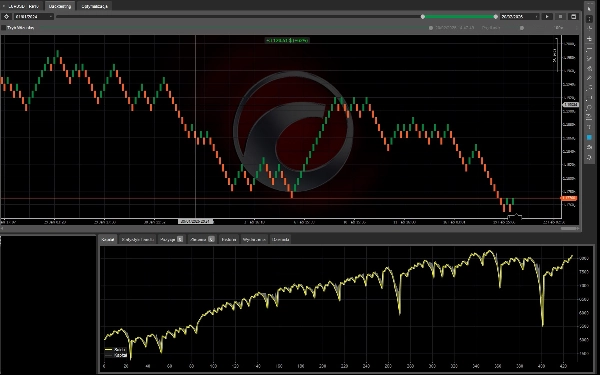Click the green profit label above the chart
This screenshot has height=375, width=600.
pyautogui.click(x=287, y=40)
